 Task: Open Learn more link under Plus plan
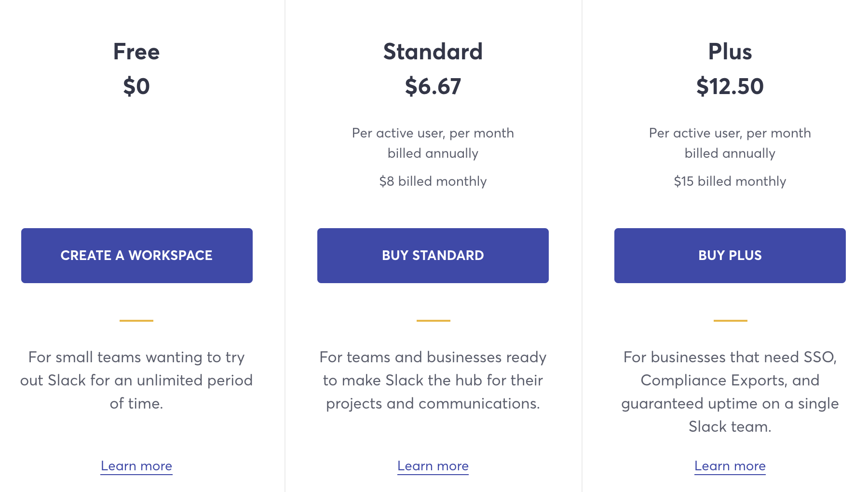pyautogui.click(x=730, y=466)
